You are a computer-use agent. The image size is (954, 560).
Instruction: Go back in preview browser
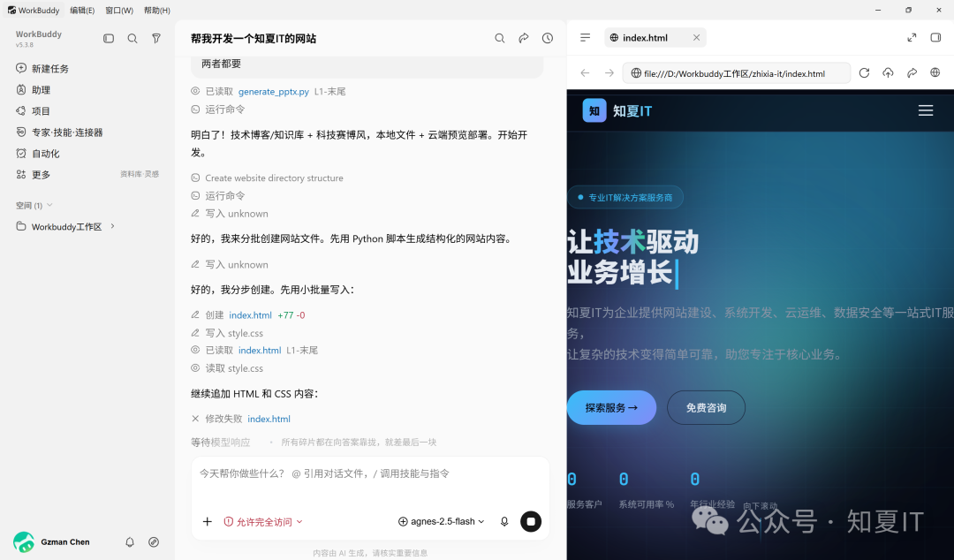point(586,73)
